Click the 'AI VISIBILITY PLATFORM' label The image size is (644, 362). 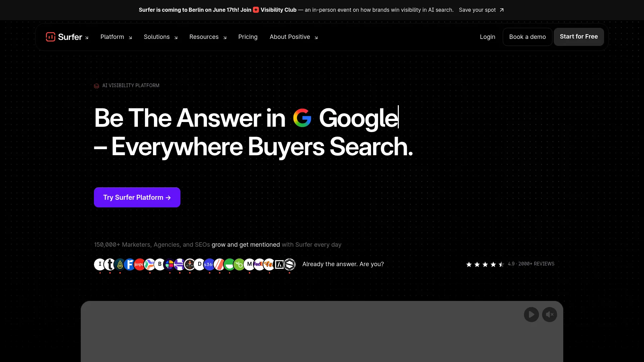pos(131,86)
